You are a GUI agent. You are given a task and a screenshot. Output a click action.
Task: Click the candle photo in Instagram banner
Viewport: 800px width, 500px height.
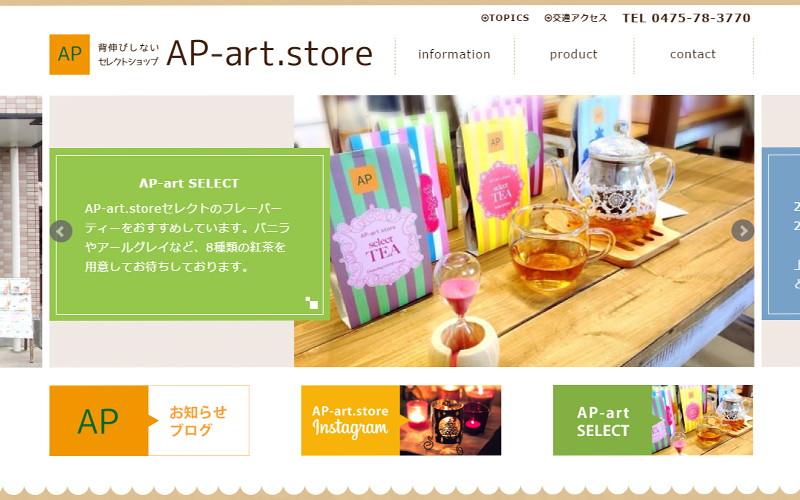451,420
